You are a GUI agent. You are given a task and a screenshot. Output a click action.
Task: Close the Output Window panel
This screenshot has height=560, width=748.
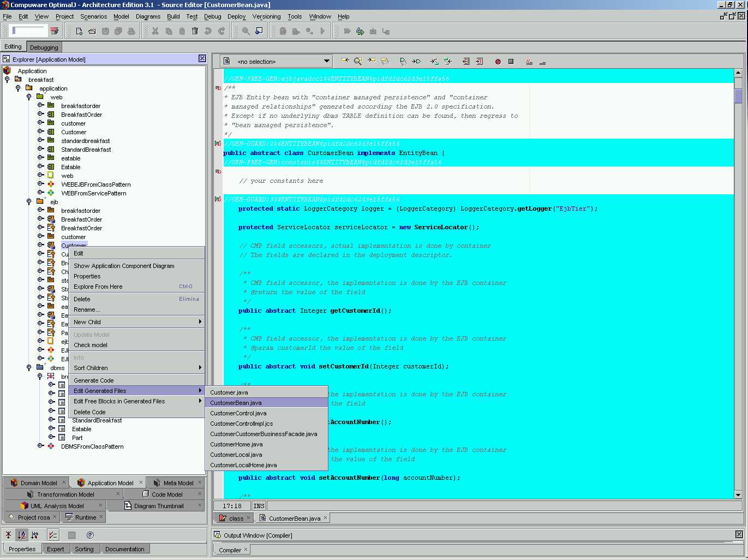(x=739, y=534)
